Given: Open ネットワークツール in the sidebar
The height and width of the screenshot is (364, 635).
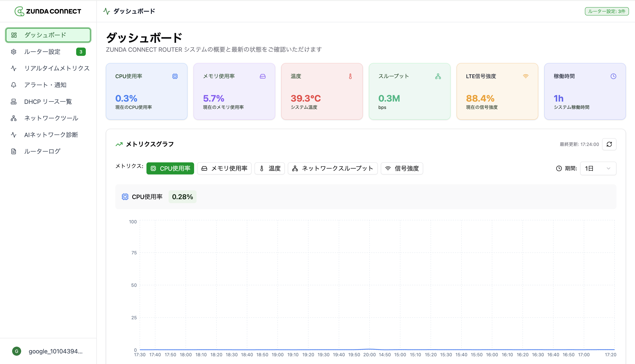Looking at the screenshot, I should pos(48,118).
